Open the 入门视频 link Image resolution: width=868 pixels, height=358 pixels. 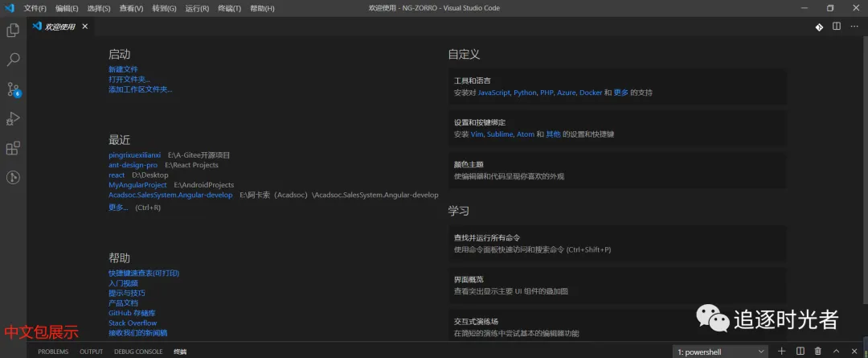[123, 283]
